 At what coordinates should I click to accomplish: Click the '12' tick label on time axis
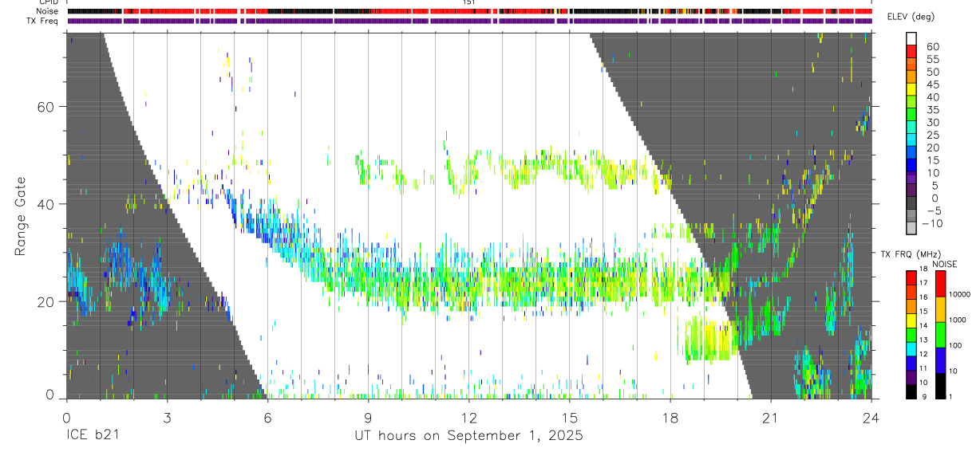point(469,417)
